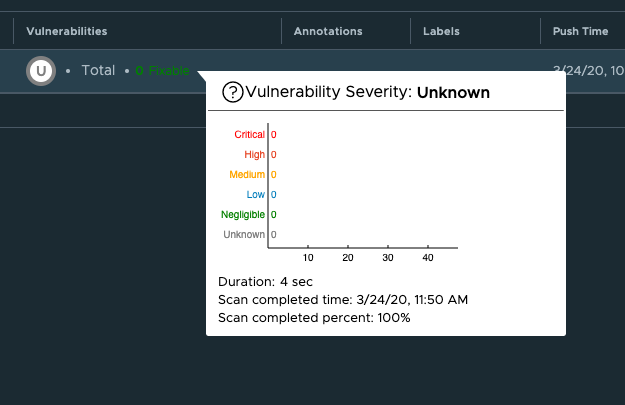Click the Vulnerabilities column header
The width and height of the screenshot is (625, 405).
[67, 31]
